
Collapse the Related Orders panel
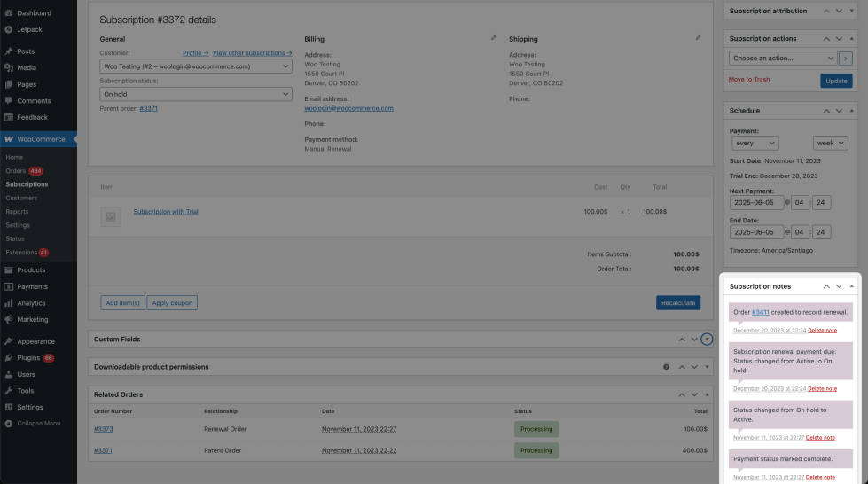tap(707, 394)
